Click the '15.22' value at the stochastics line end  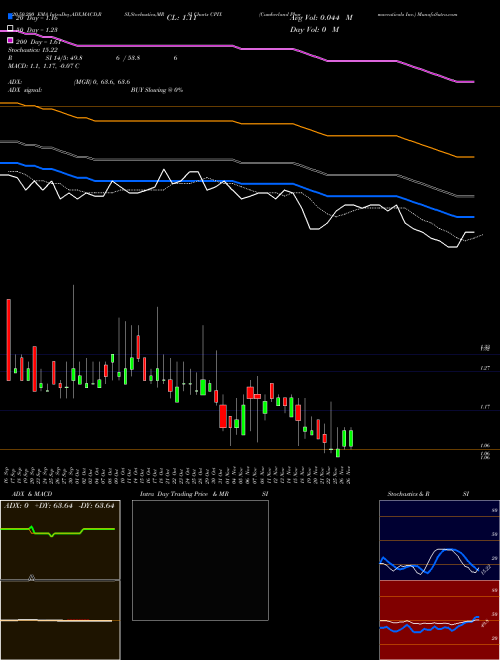coord(485,570)
